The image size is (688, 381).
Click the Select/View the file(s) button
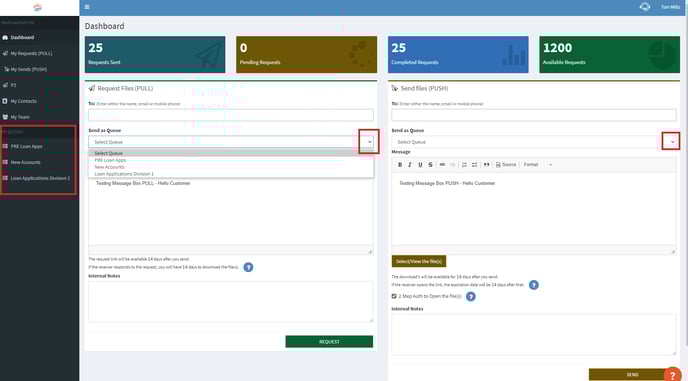pos(419,262)
